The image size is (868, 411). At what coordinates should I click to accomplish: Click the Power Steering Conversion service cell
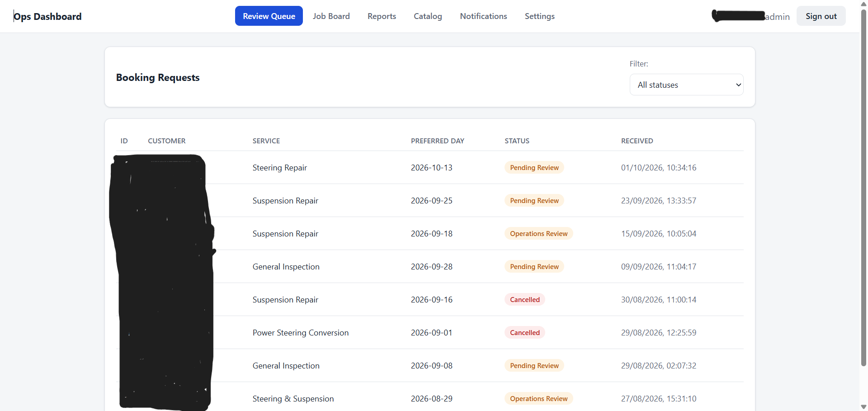(x=301, y=333)
